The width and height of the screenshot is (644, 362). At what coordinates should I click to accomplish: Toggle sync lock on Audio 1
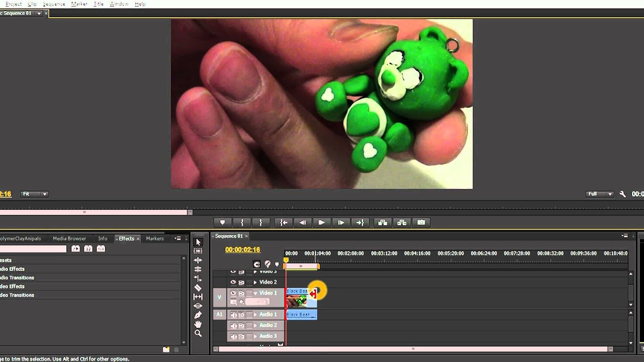tap(242, 315)
